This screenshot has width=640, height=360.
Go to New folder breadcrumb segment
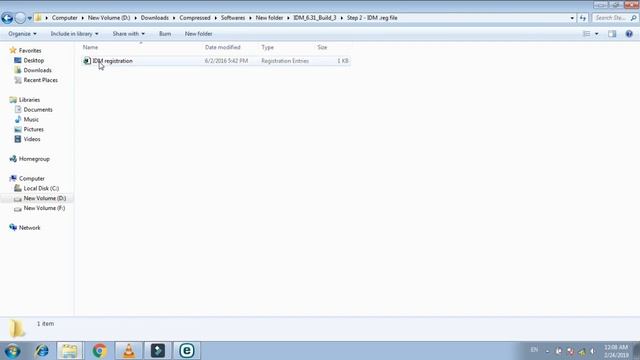click(x=269, y=18)
